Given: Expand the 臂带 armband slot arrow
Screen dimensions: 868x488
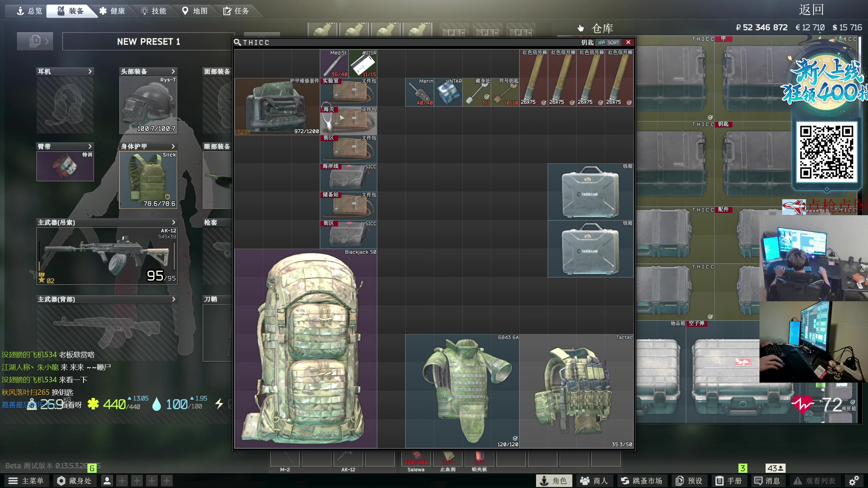Looking at the screenshot, I should (90, 146).
